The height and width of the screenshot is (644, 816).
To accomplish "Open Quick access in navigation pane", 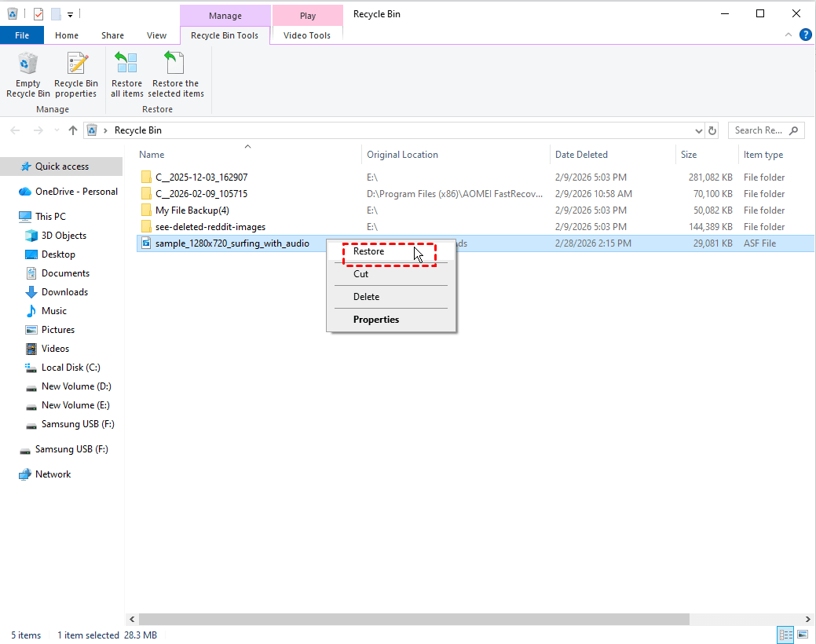I will [61, 166].
